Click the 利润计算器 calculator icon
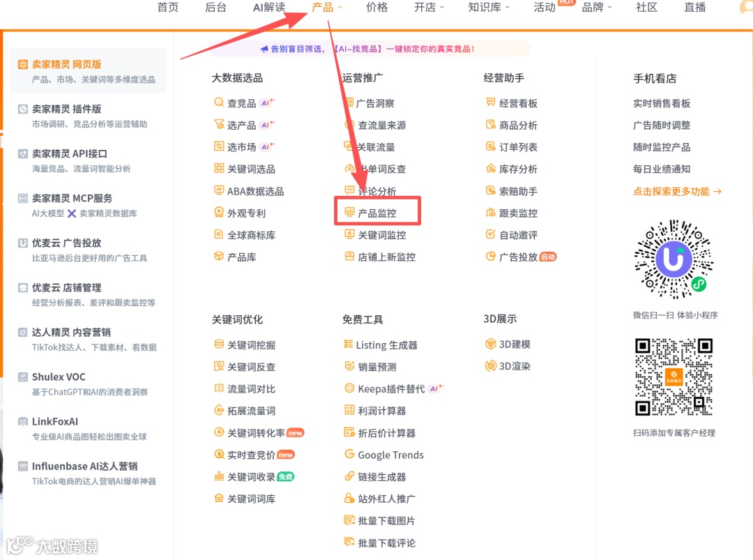Screen dimensions: 753x560 (x=349, y=409)
